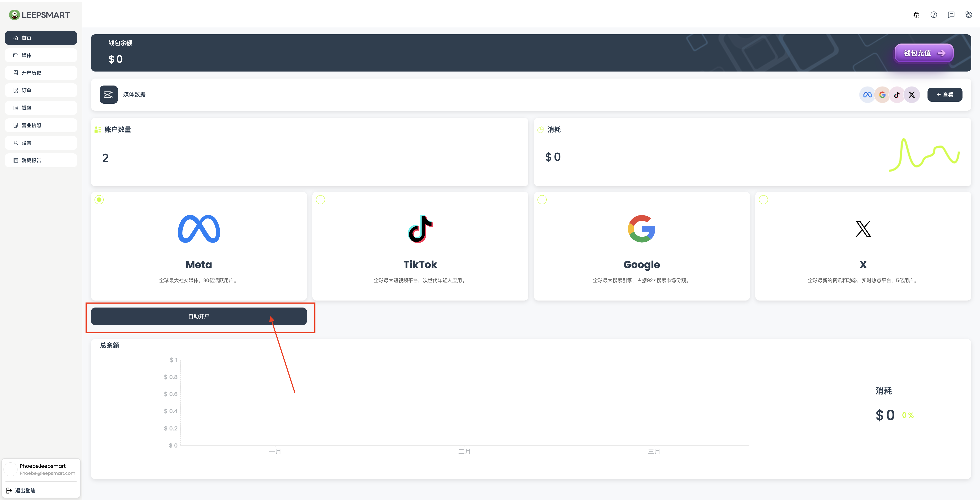Click the bug report icon
980x500 pixels.
(x=916, y=15)
